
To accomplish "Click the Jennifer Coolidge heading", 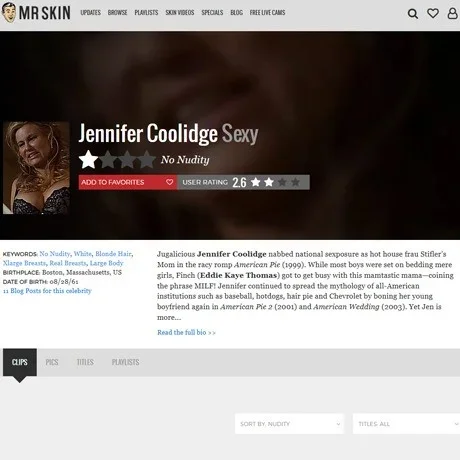I will coord(148,133).
